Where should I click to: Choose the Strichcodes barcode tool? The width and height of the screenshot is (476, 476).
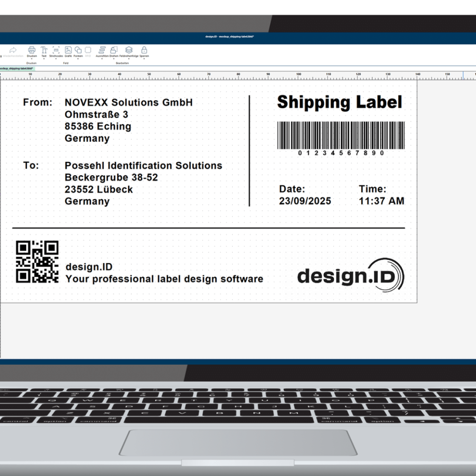(x=56, y=50)
